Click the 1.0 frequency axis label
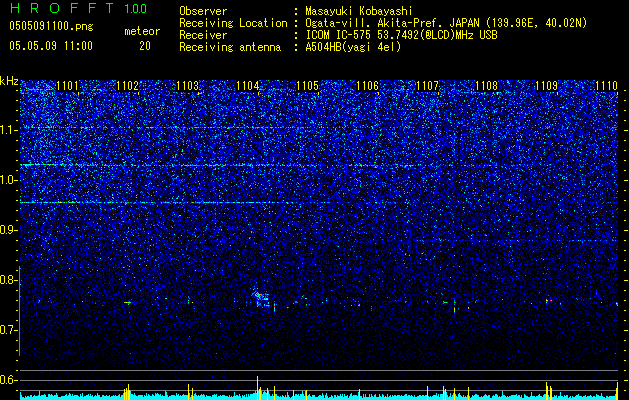 (x=8, y=180)
